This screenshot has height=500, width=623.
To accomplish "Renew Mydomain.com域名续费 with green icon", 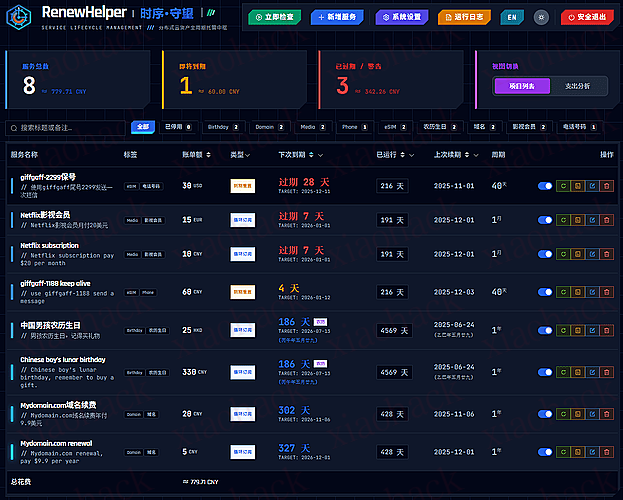I will [563, 414].
